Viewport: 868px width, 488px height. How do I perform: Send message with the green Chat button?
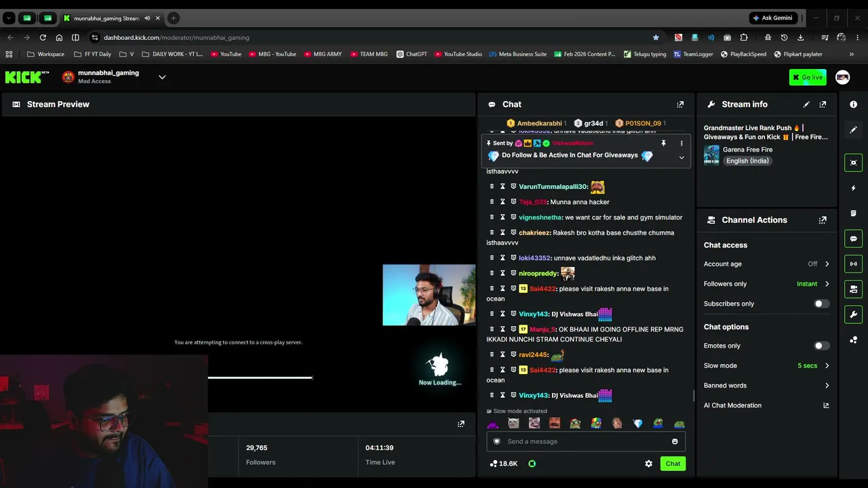click(673, 464)
